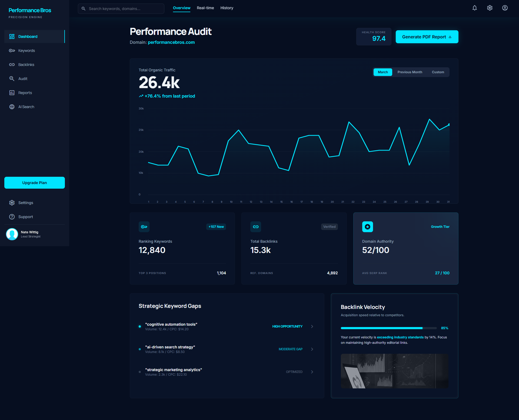Click the search keywords input field
This screenshot has width=519, height=420.
pyautogui.click(x=121, y=8)
